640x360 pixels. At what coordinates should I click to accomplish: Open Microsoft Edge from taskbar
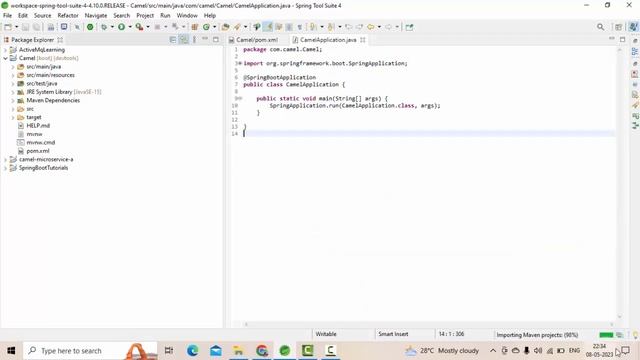(x=192, y=351)
